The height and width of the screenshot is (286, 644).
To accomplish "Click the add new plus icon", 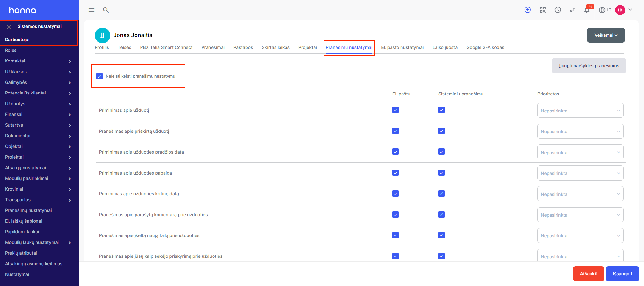I will click(528, 10).
